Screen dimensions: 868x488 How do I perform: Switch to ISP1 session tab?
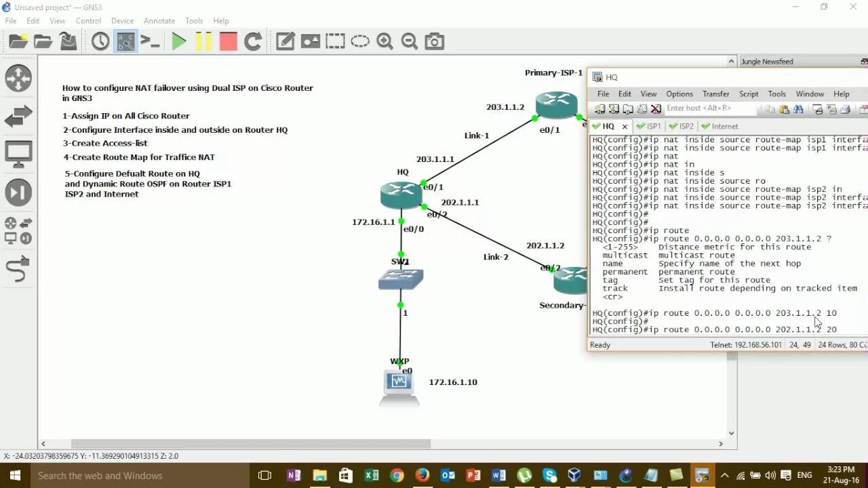coord(649,126)
